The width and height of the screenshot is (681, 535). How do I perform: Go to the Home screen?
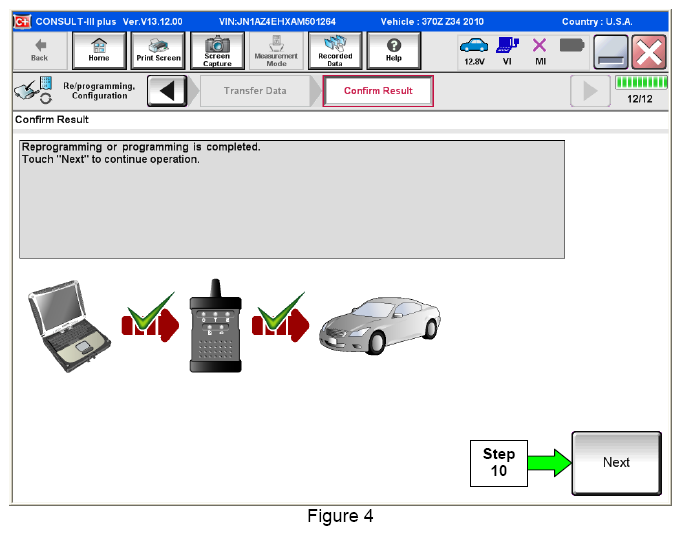[99, 50]
